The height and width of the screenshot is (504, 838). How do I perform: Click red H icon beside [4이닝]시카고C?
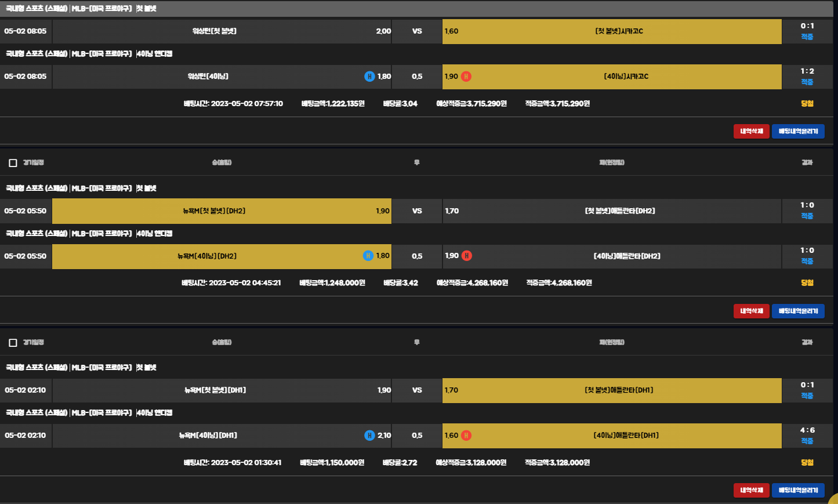pyautogui.click(x=466, y=77)
